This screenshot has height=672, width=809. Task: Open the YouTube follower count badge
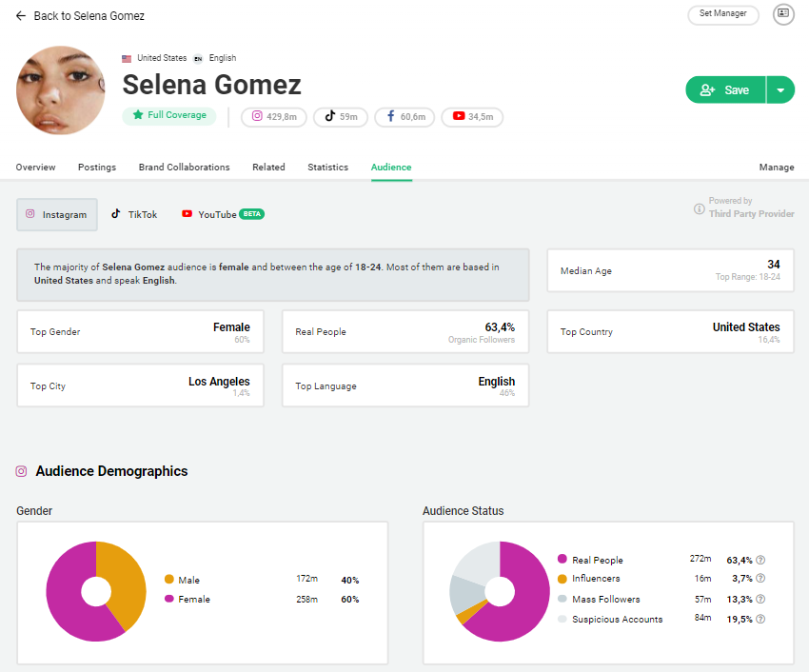(472, 114)
